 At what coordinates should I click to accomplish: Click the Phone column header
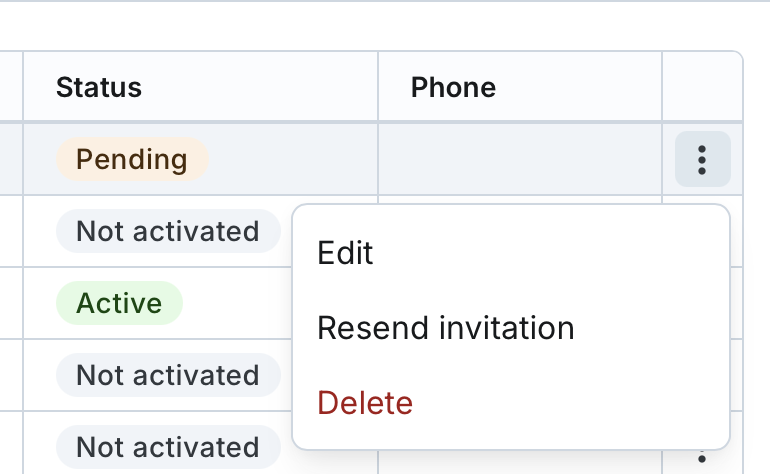[x=453, y=87]
